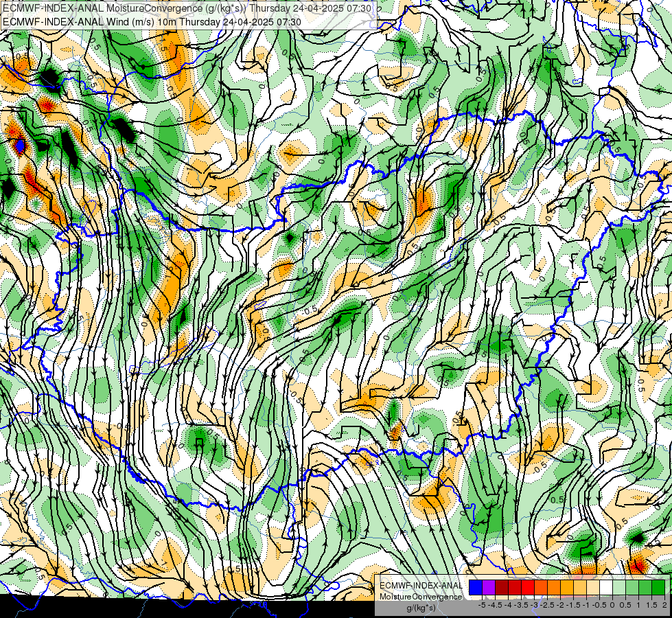The height and width of the screenshot is (618, 672).
Task: Pick light green swatch between 0.5 and 1
Action: click(632, 588)
